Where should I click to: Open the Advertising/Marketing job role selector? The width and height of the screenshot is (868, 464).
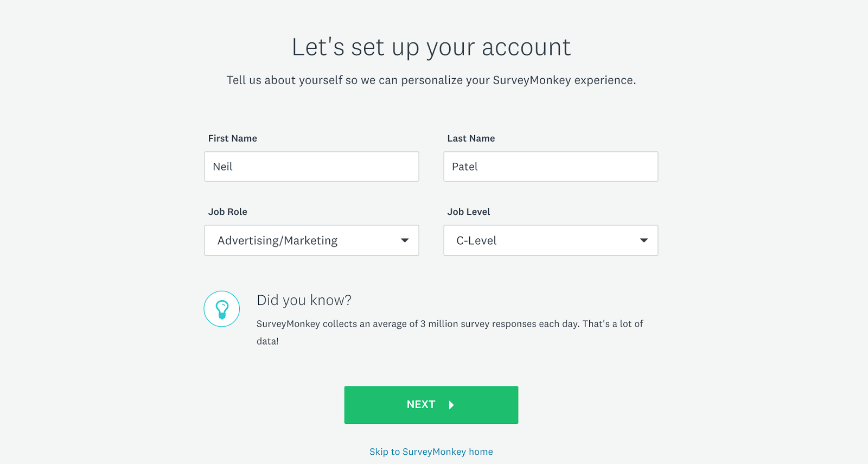[x=311, y=240]
